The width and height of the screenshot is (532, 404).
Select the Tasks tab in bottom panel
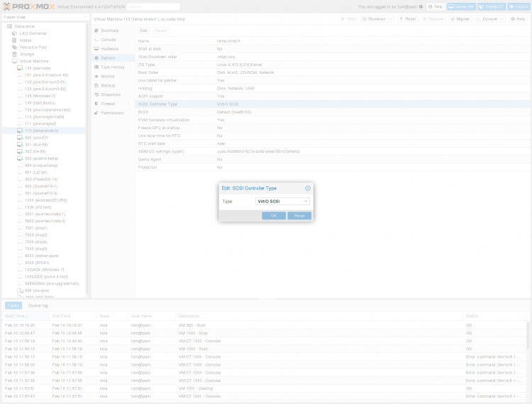point(13,305)
